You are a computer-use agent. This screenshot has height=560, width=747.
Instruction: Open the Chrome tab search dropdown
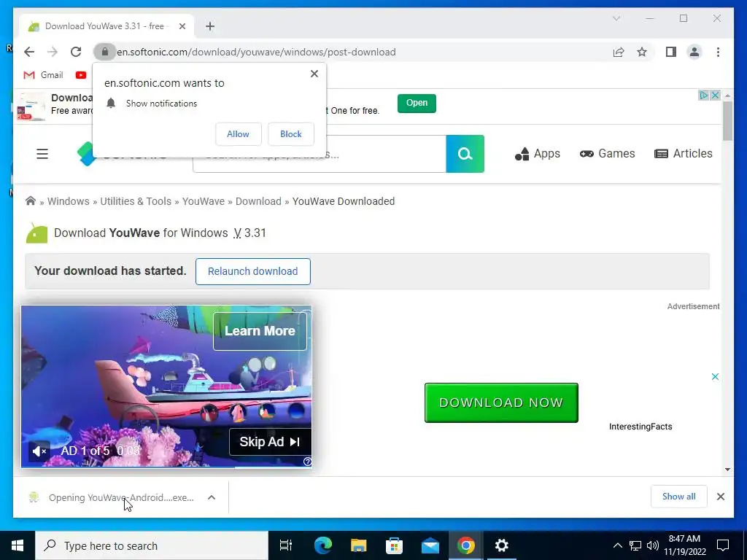pos(616,18)
